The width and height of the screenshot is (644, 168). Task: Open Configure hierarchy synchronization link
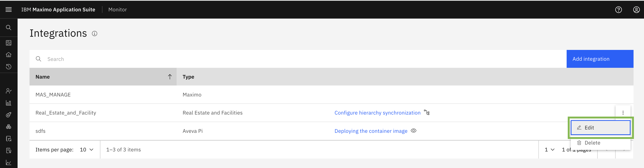click(377, 113)
